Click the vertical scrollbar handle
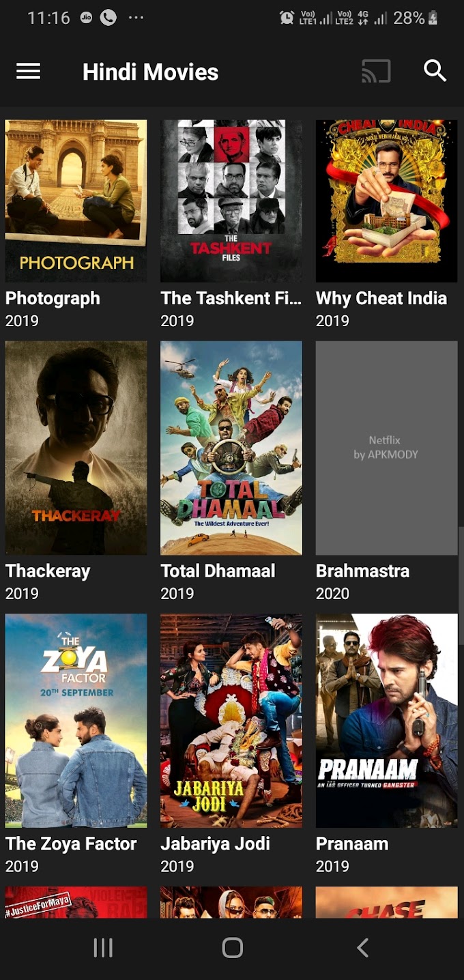The height and width of the screenshot is (980, 464). [461, 585]
